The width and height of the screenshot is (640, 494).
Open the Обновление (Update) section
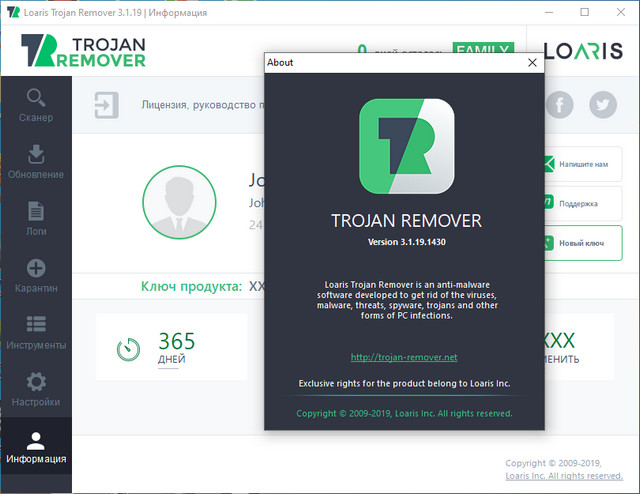[36, 162]
